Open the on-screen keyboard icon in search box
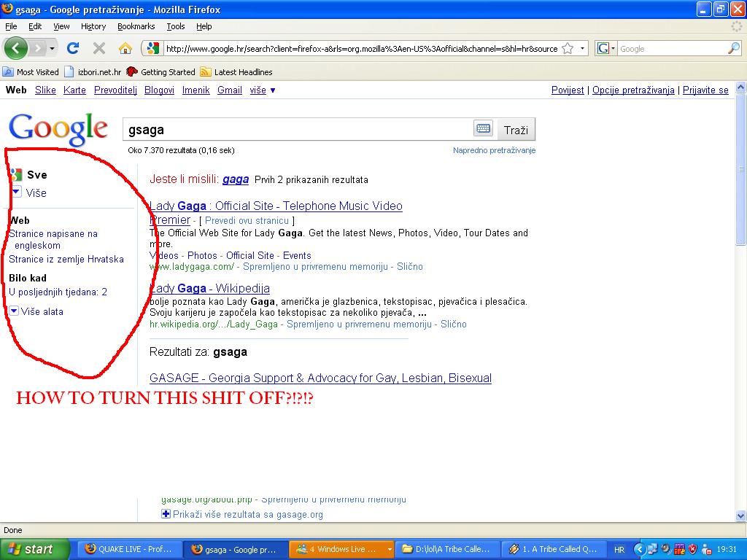747x560 pixels. point(483,129)
